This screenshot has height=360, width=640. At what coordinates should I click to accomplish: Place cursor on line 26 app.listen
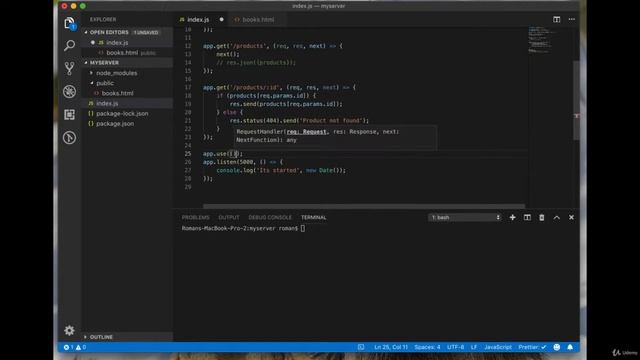(243, 162)
